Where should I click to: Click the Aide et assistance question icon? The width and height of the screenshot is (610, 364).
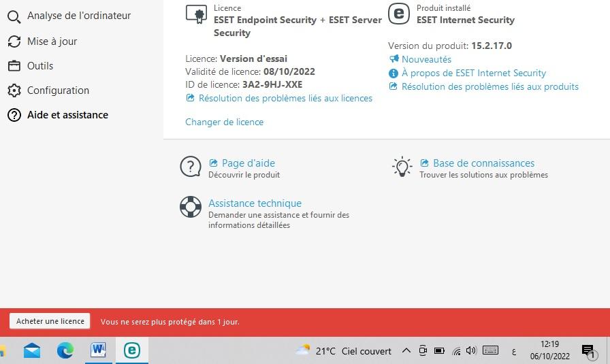point(14,115)
